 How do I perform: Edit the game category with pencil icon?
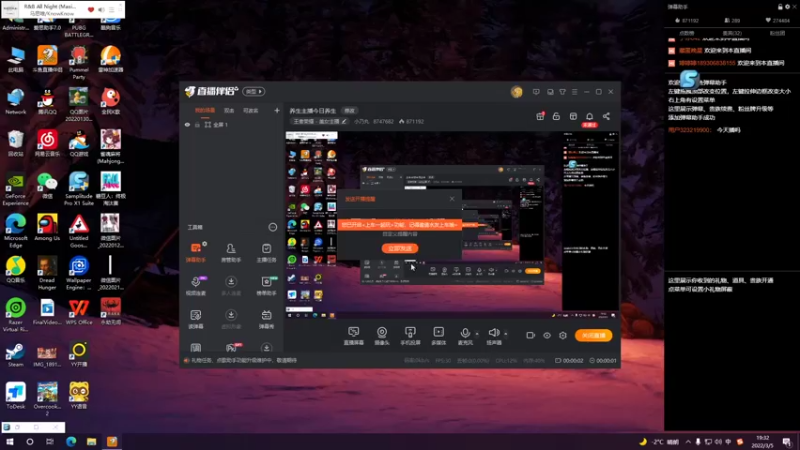tap(344, 121)
